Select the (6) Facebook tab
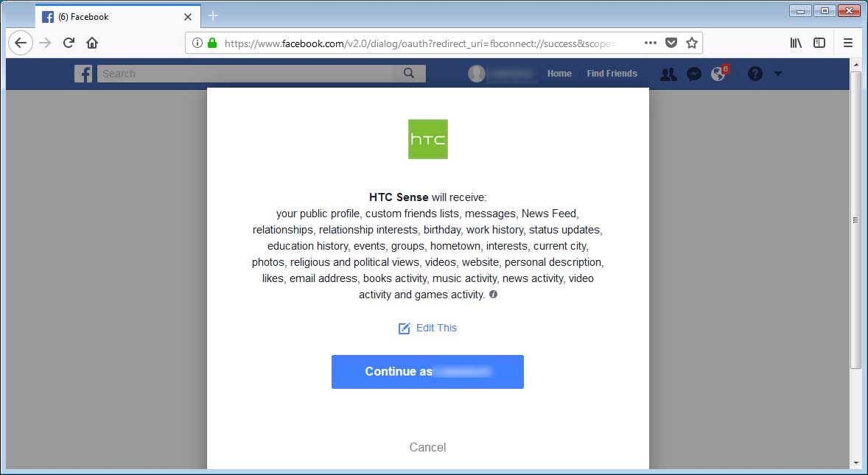Screen dimensions: 868x475 point(117,17)
